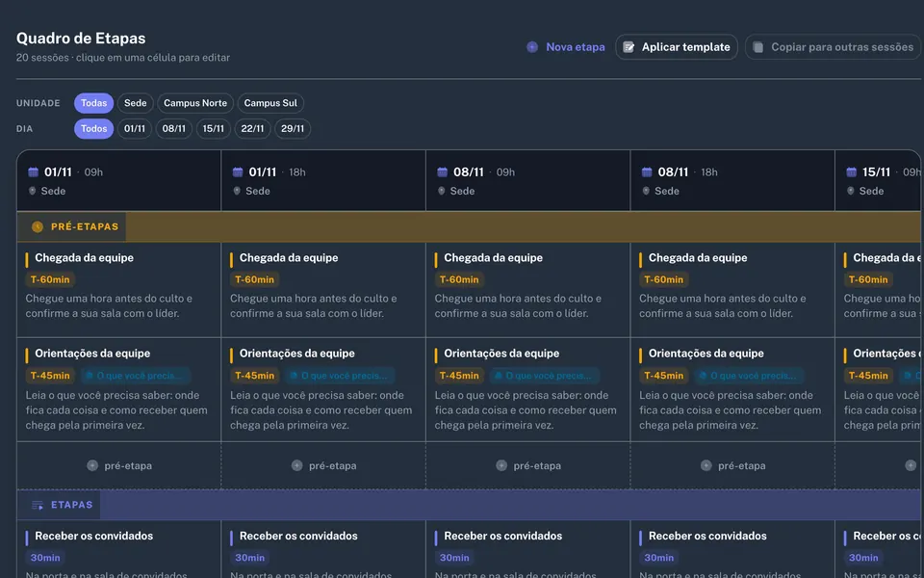
Task: Click the document icon in the 08/11 18h 'O que você precis...' chip
Action: point(703,376)
